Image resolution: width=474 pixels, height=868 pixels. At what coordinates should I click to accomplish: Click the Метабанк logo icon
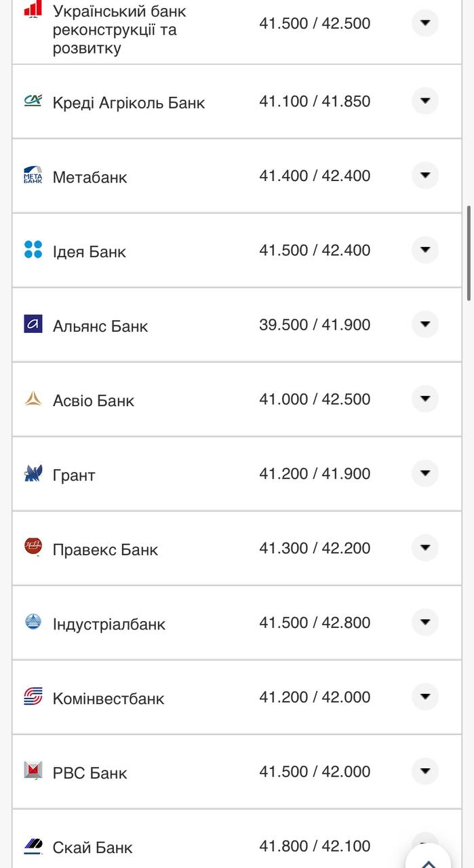click(33, 176)
